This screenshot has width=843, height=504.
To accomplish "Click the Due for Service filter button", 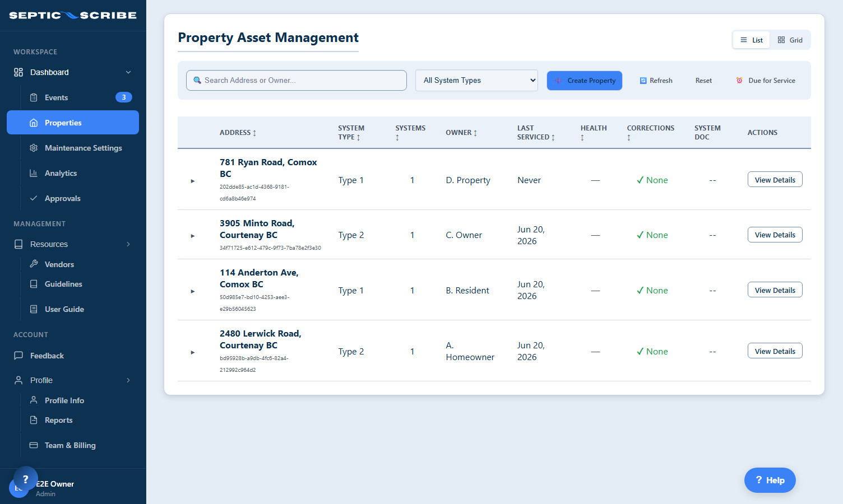I will pos(766,81).
